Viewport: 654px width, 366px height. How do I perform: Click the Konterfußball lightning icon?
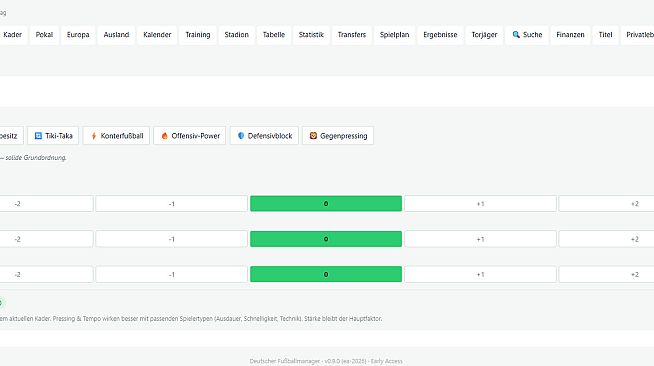point(94,136)
